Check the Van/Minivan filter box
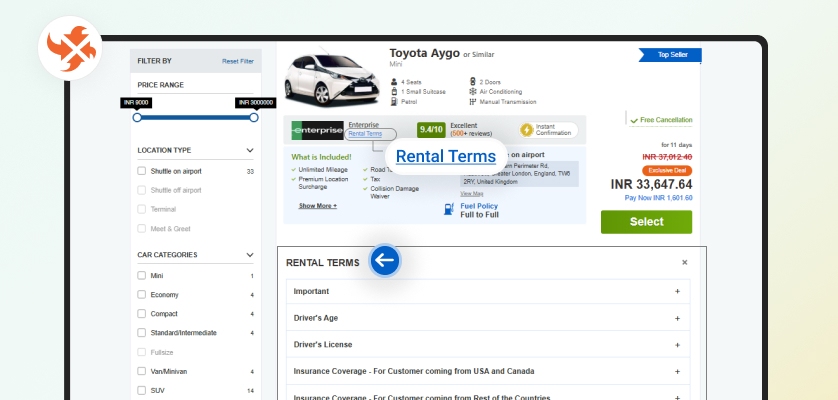The width and height of the screenshot is (838, 400). 142,371
